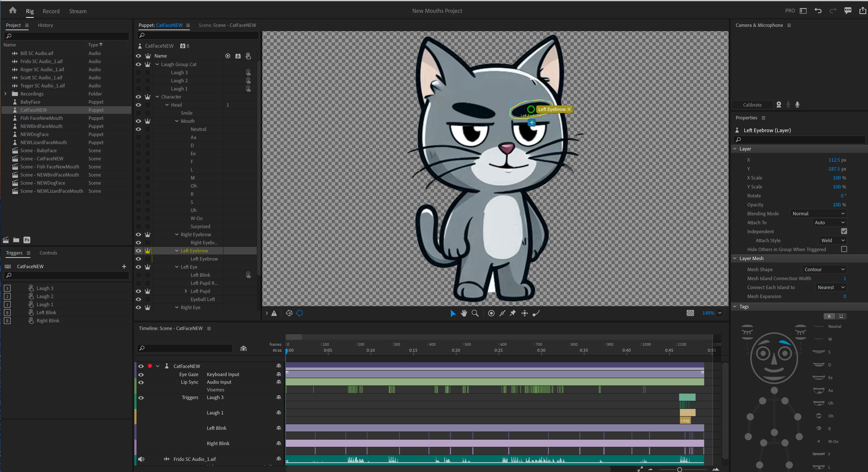Viewport: 868px width, 472px height.
Task: Uncheck the Independent checkbox
Action: point(844,232)
